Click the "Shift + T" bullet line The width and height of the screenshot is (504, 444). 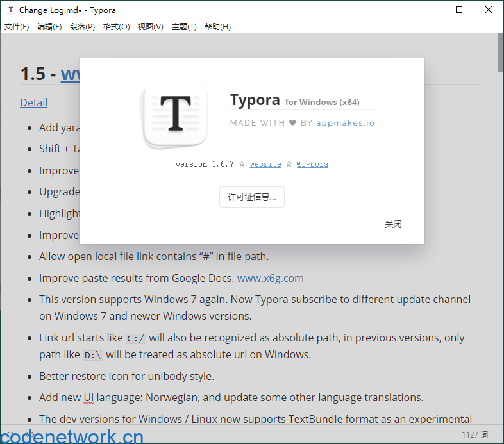click(x=59, y=149)
